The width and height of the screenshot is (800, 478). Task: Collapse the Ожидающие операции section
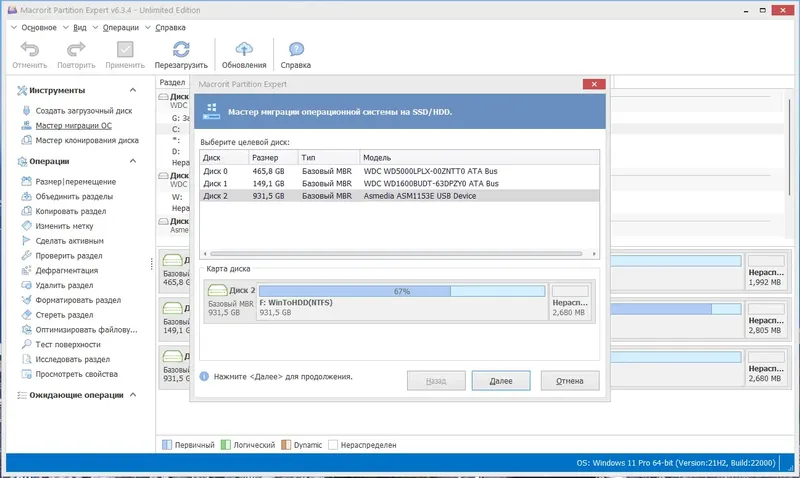(x=133, y=395)
